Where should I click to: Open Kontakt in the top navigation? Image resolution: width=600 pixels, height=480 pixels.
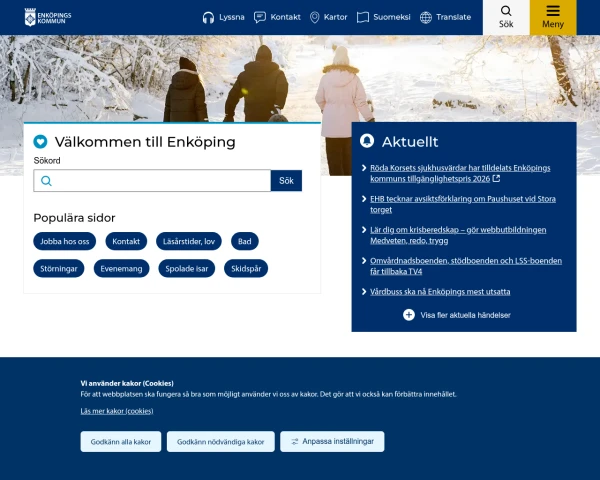pos(277,17)
